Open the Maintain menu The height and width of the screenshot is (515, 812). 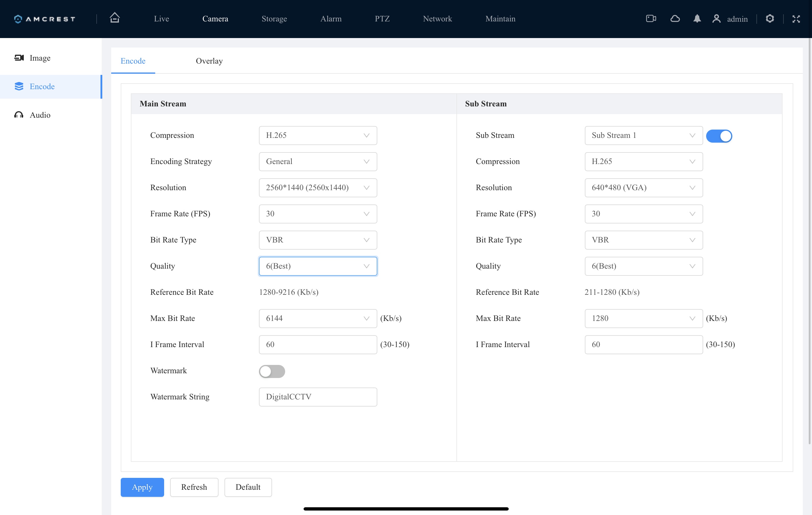pos(500,19)
